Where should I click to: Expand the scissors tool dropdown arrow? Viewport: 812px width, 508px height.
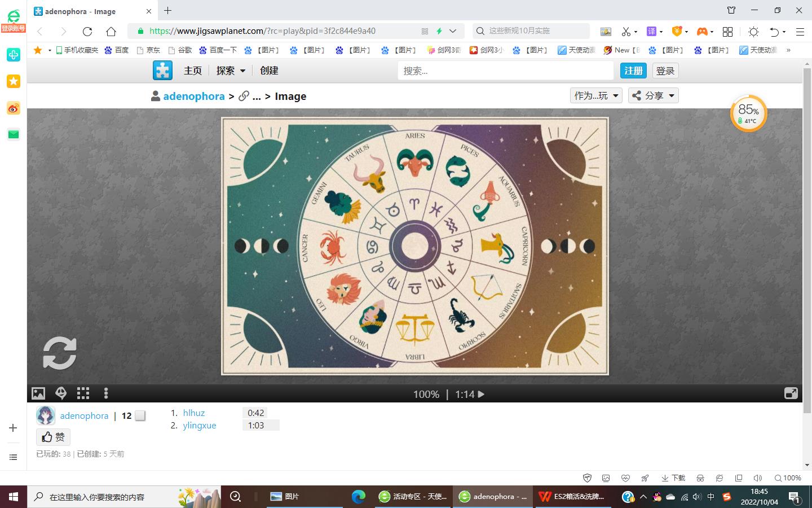pyautogui.click(x=636, y=32)
